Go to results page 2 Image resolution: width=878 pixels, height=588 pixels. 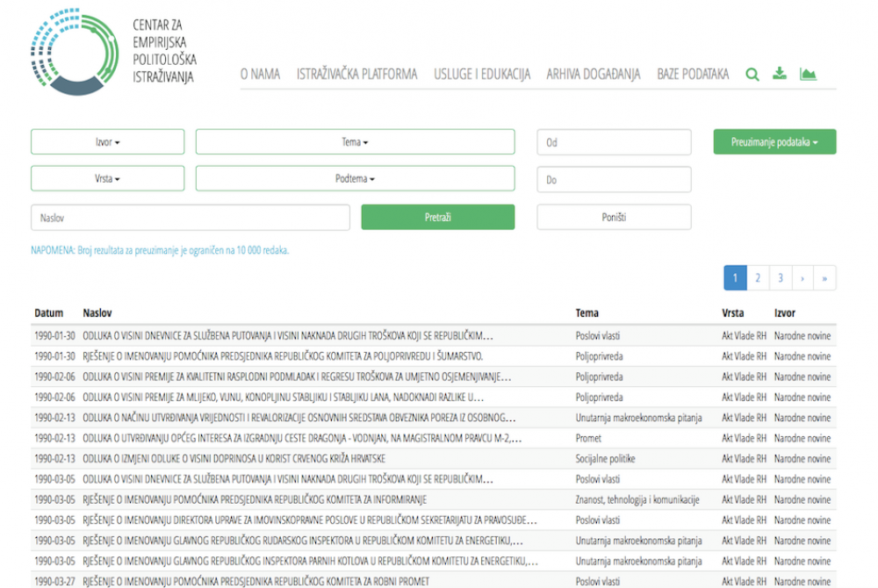point(758,278)
